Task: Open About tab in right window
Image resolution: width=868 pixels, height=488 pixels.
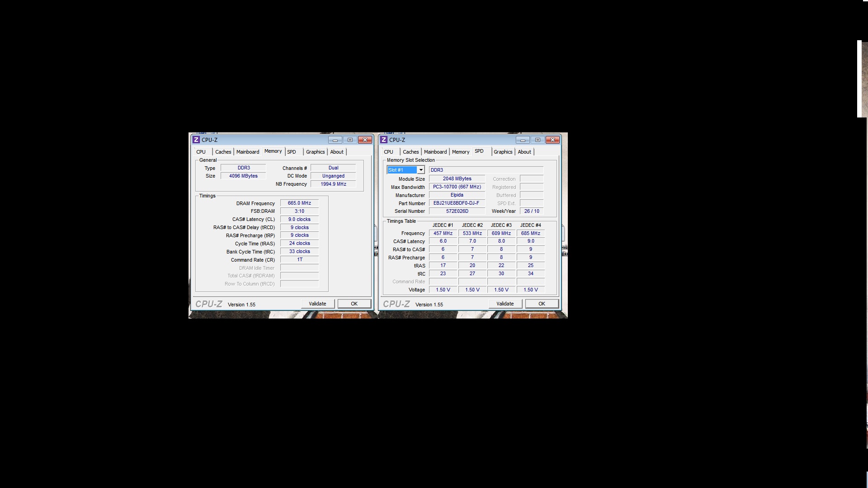Action: click(x=524, y=152)
